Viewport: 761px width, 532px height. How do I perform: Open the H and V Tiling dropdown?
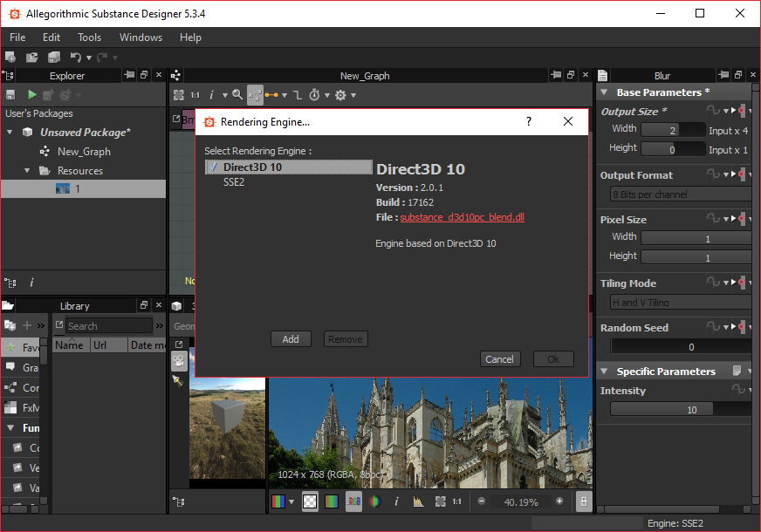(x=680, y=302)
